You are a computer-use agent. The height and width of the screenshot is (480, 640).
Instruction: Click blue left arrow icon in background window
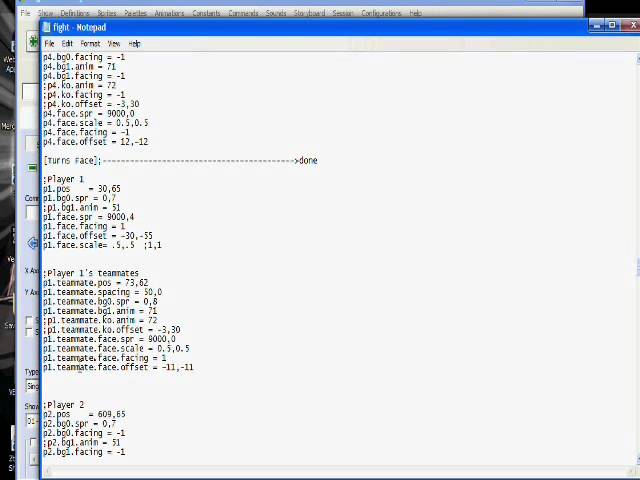pos(32,243)
